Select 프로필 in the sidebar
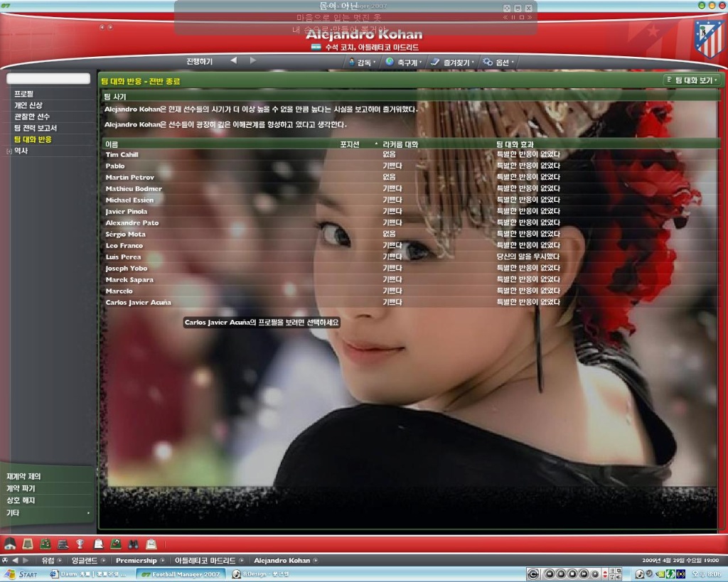 pos(24,94)
